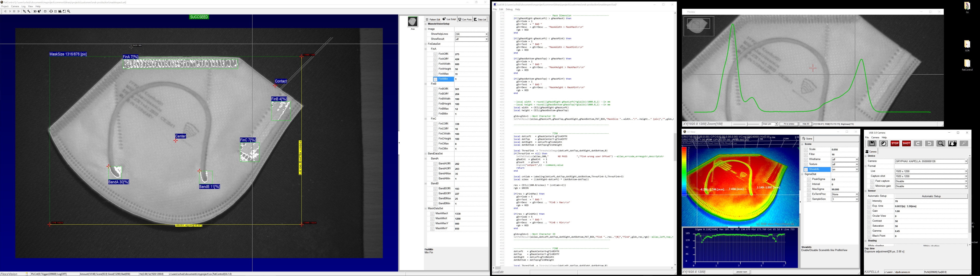Click the Intensity U toggle in USB Camera
Screen dimensions: 980x276
869,201
